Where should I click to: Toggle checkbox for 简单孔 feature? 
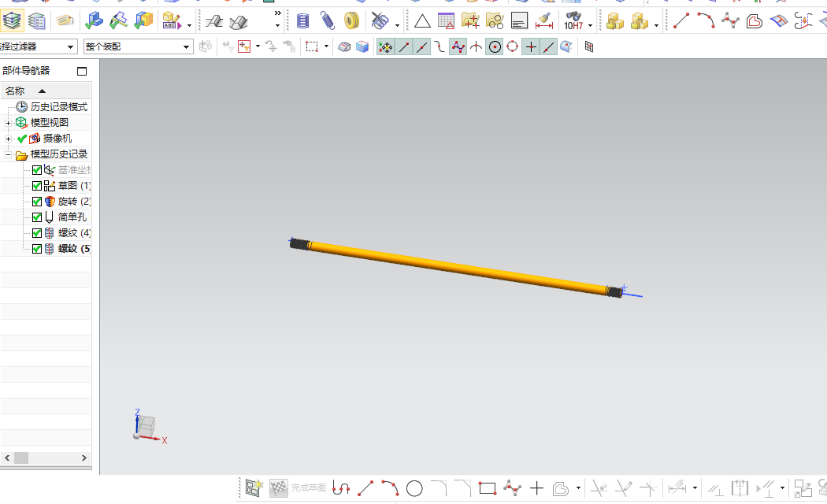37,217
